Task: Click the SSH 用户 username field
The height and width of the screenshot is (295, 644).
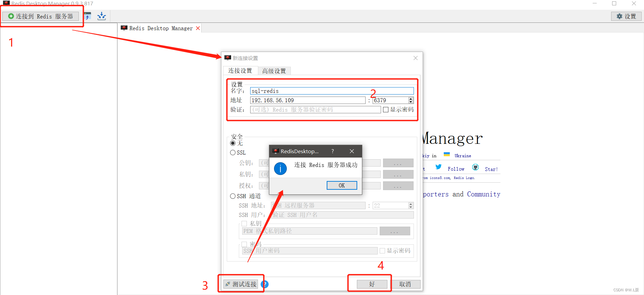Action: click(x=342, y=215)
